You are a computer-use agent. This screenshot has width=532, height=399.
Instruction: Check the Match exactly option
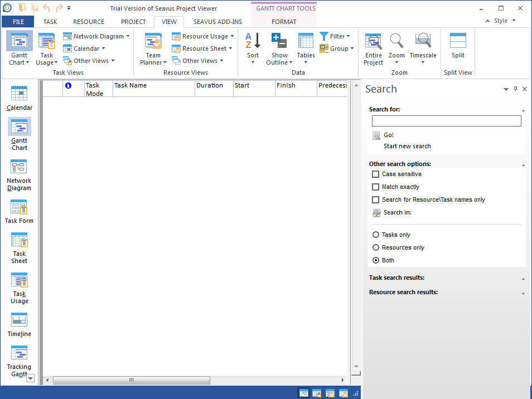[376, 187]
